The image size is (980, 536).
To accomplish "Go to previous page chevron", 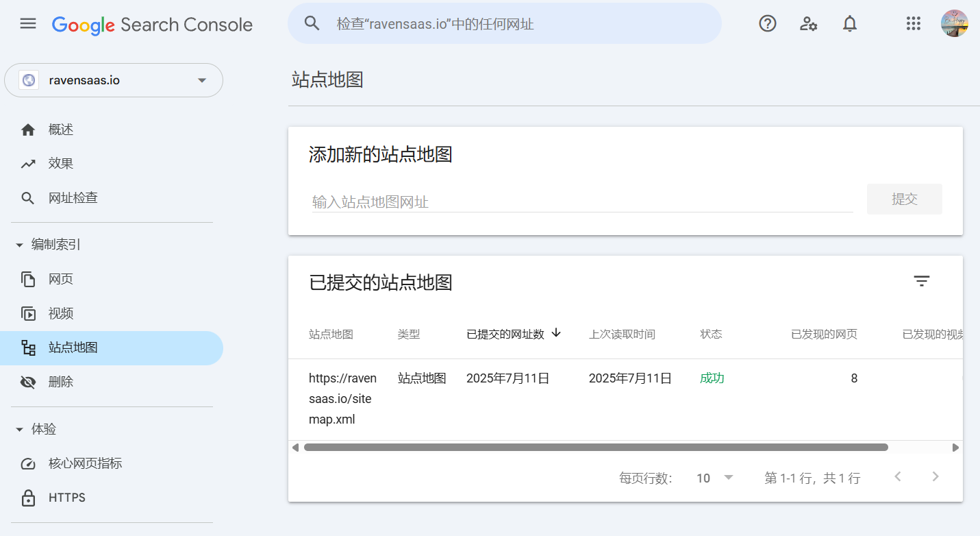I will [x=898, y=477].
